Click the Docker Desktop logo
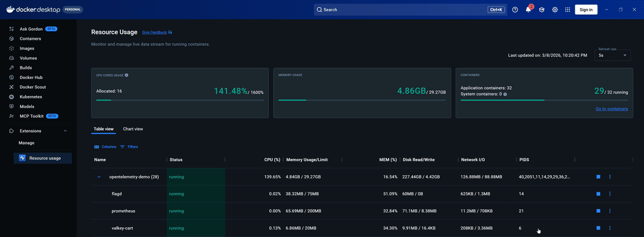 click(x=33, y=10)
